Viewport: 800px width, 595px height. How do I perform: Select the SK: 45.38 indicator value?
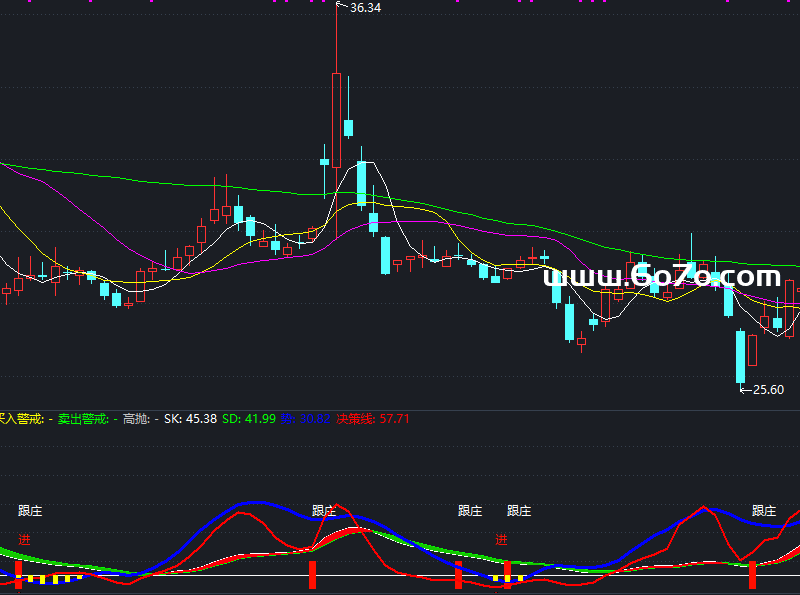190,419
